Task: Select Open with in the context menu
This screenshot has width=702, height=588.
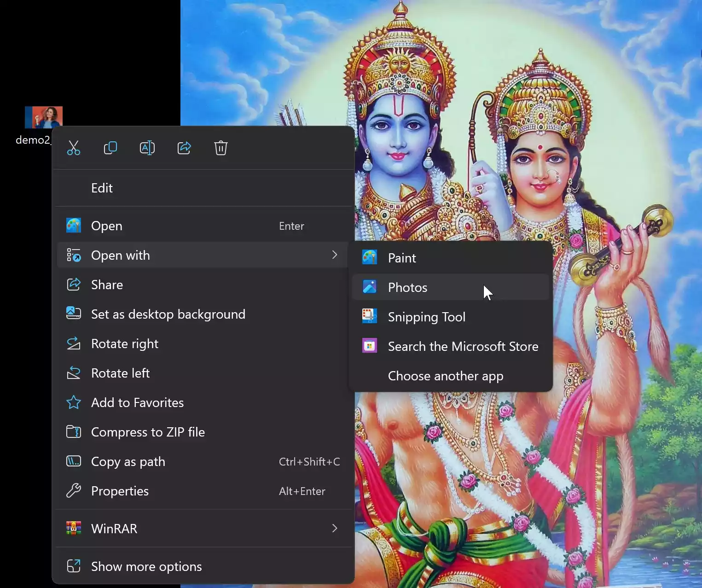Action: [203, 255]
